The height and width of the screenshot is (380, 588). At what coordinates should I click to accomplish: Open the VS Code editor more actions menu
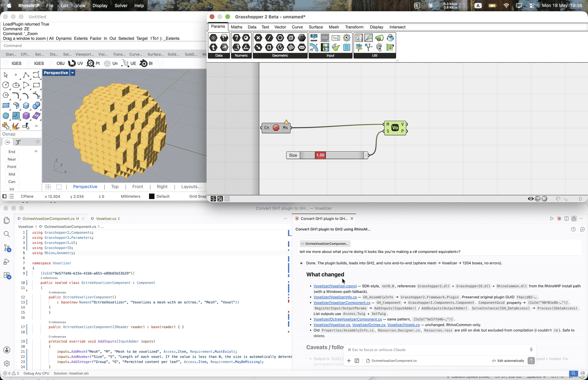tap(285, 218)
